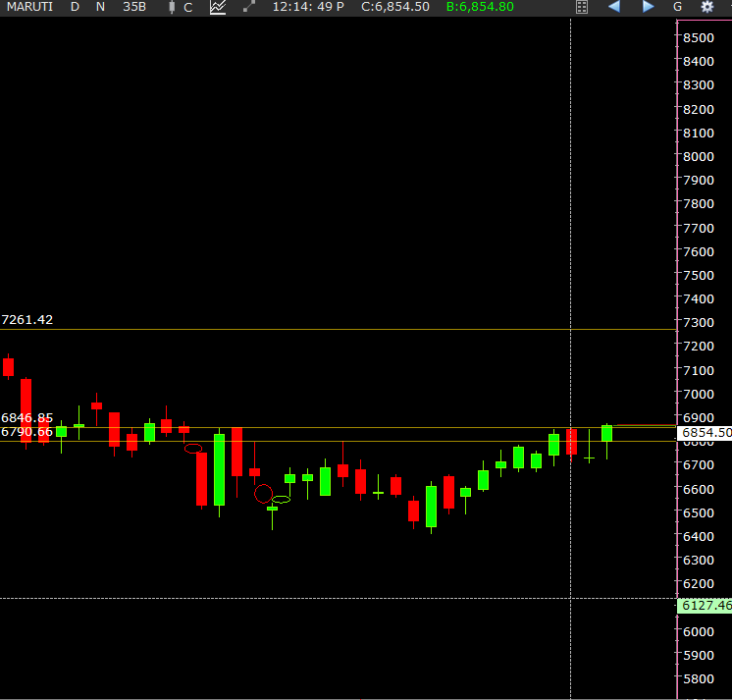This screenshot has width=732, height=700.
Task: Go to previous with the left arrow
Action: coord(614,7)
